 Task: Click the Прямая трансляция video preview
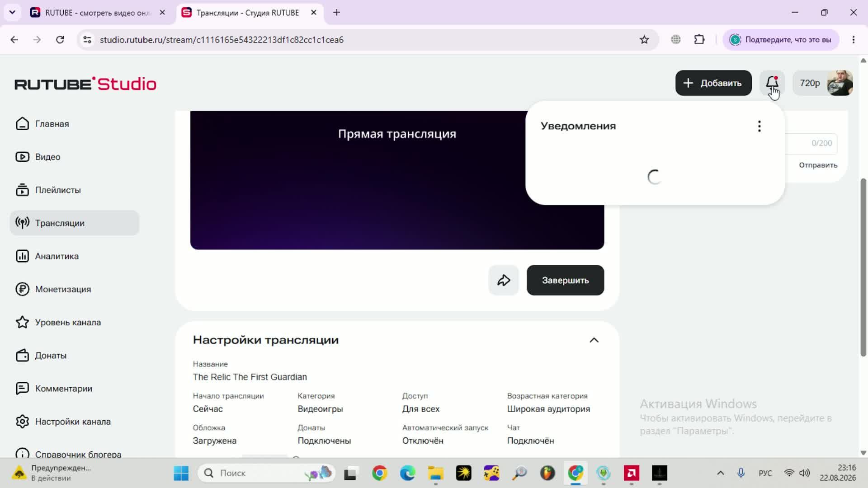pos(397,180)
